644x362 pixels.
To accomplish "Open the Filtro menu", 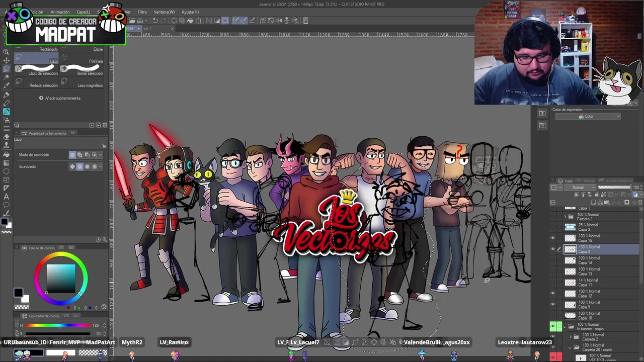I will (142, 12).
